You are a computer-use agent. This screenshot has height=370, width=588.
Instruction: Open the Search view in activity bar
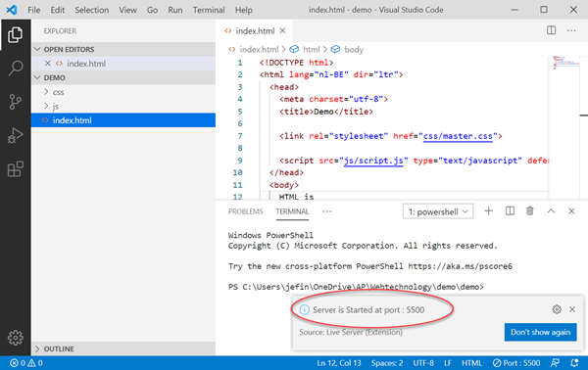pos(16,69)
